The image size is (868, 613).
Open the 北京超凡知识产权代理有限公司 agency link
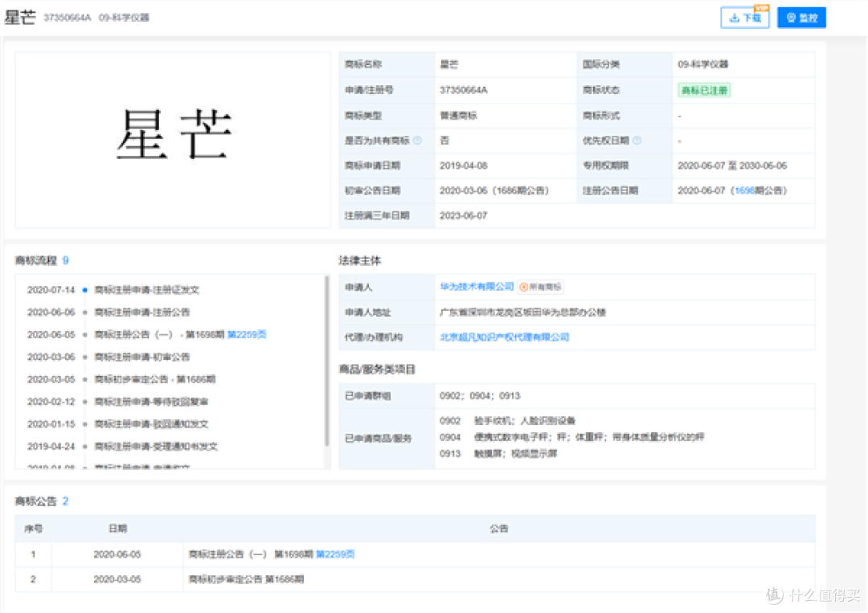[504, 337]
